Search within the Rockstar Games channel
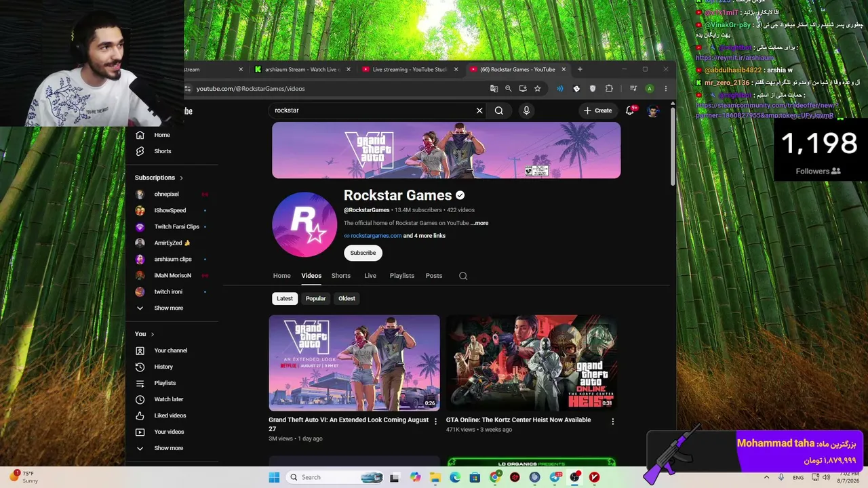Image resolution: width=868 pixels, height=488 pixels. tap(463, 276)
